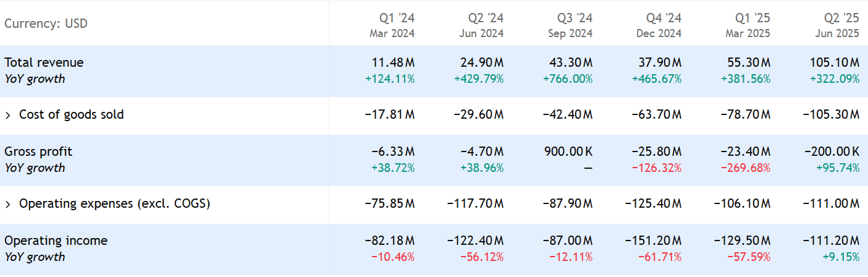This screenshot has height=277, width=868.
Task: Click Q2 '25 total revenue 105.10M
Action: click(x=834, y=62)
